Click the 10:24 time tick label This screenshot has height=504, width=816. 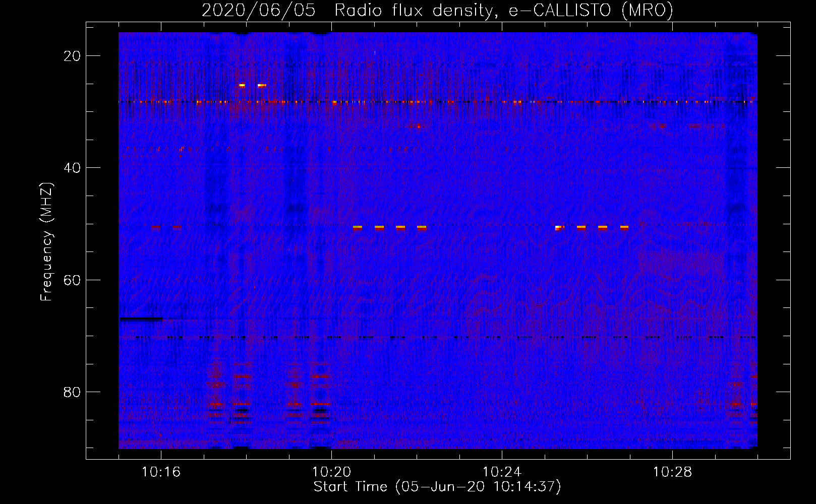[x=502, y=472]
